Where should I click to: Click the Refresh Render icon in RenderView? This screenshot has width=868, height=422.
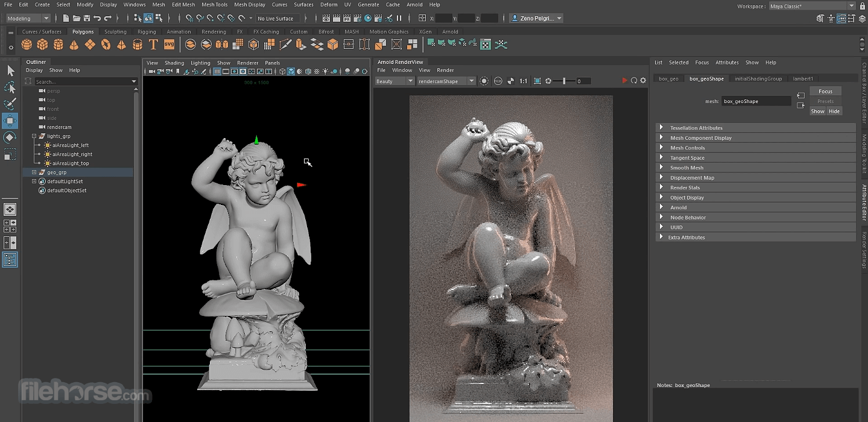tap(634, 81)
